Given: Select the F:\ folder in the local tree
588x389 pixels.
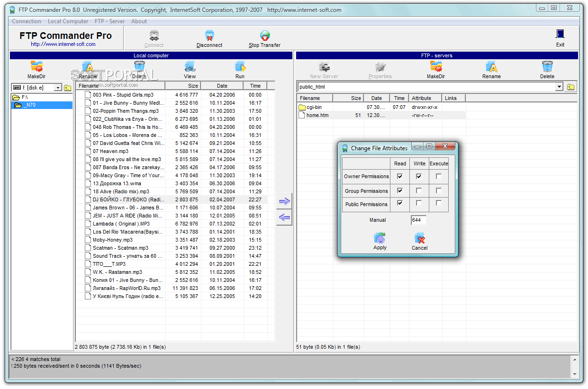Looking at the screenshot, I should pos(20,97).
